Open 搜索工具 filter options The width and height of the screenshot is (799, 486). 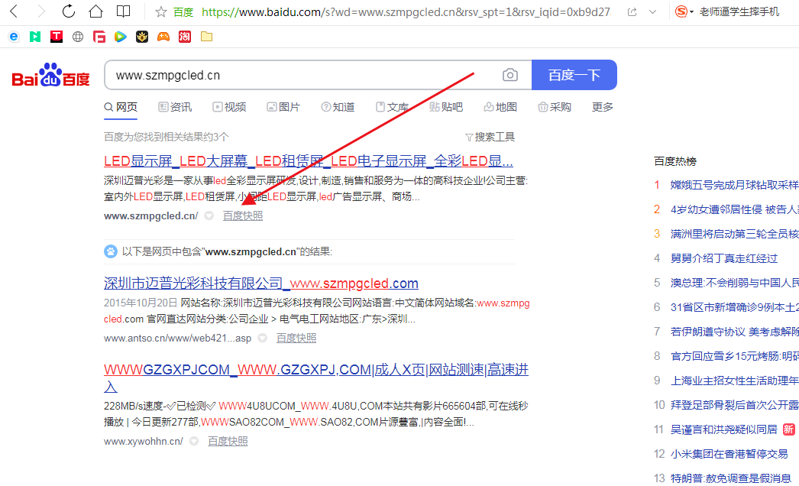click(x=490, y=137)
